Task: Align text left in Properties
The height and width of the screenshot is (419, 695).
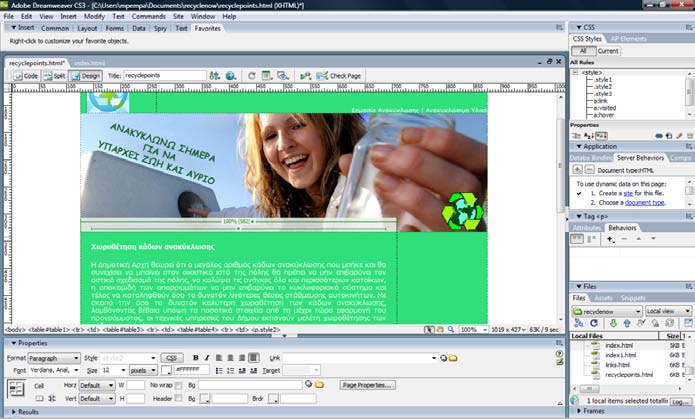Action: pos(219,358)
